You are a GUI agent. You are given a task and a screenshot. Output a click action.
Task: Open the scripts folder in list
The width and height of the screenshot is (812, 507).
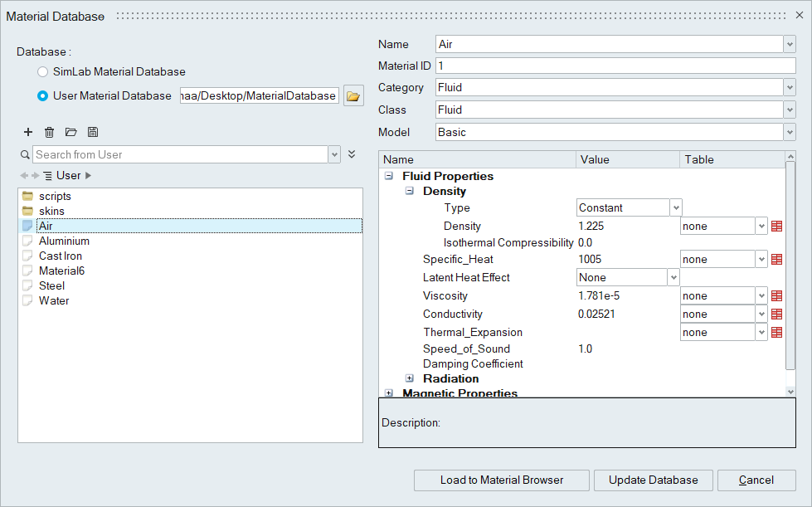[55, 197]
